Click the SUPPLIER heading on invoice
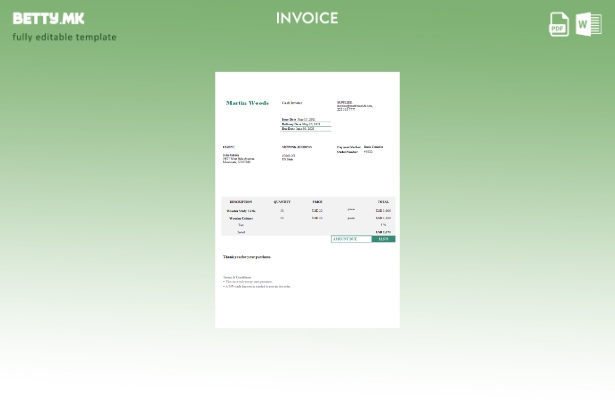 pyautogui.click(x=344, y=102)
